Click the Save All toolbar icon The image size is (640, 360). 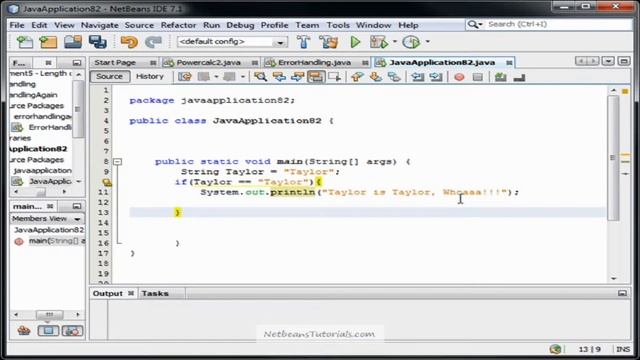(x=98, y=42)
